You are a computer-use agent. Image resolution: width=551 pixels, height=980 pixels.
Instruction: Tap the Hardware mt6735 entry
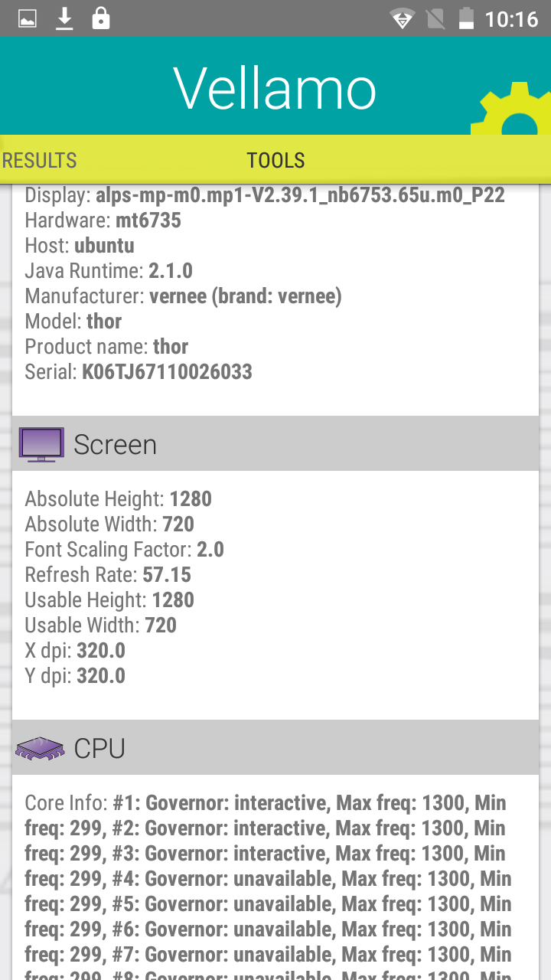103,220
